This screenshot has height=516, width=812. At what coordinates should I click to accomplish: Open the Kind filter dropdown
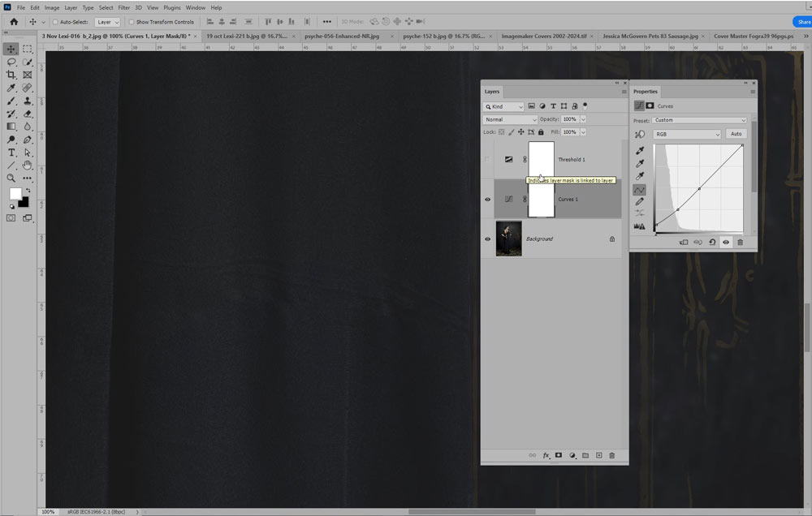(x=504, y=106)
